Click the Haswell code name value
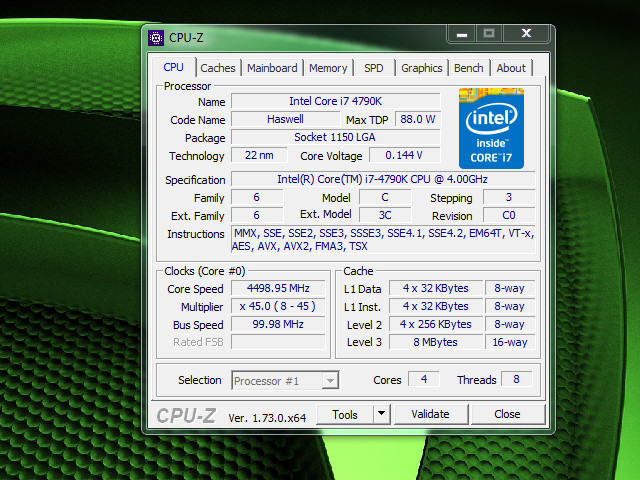Viewport: 640px width, 480px height. point(285,119)
